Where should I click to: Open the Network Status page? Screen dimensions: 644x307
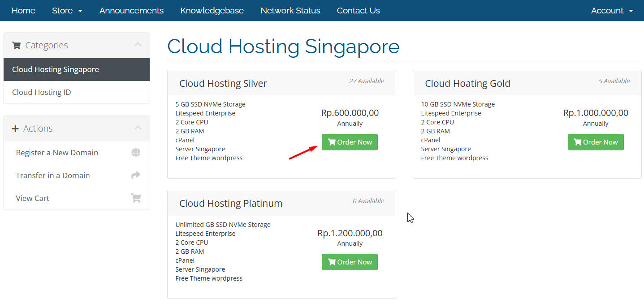pos(290,11)
